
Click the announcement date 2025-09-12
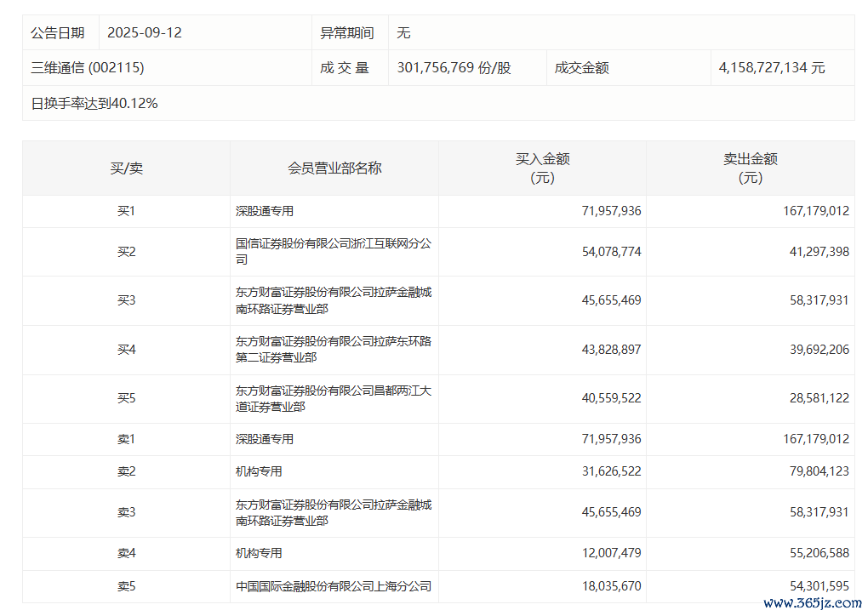click(x=145, y=33)
